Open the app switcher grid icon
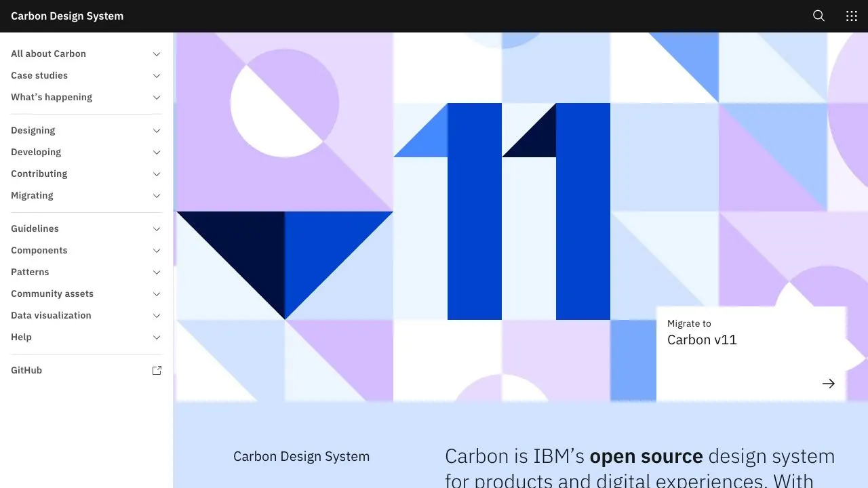868x488 pixels. pyautogui.click(x=852, y=16)
